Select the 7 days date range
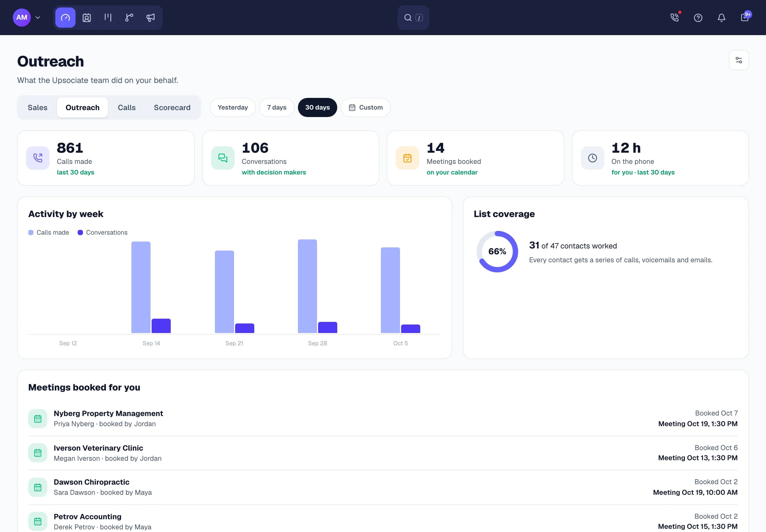The image size is (766, 532). [277, 107]
